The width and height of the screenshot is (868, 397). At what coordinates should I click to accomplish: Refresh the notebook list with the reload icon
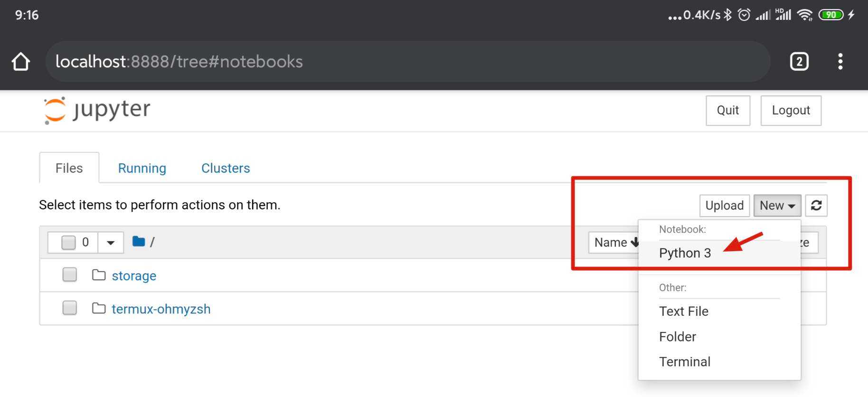pos(816,206)
